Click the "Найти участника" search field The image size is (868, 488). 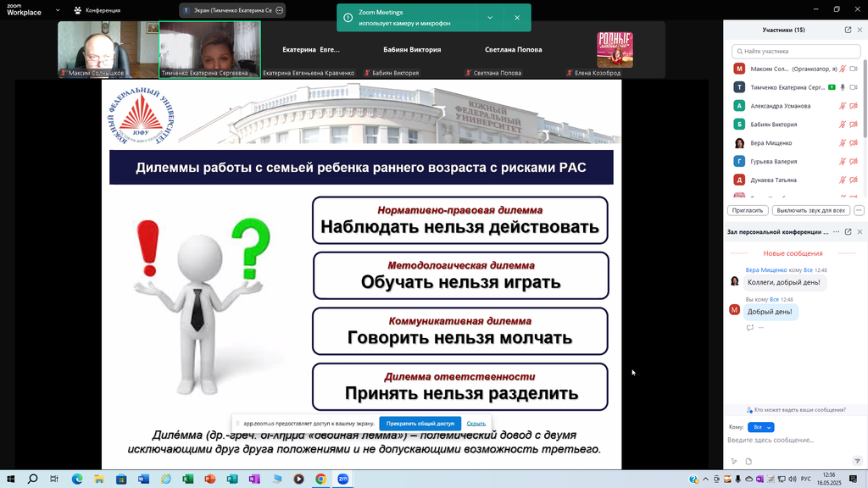[x=797, y=51]
